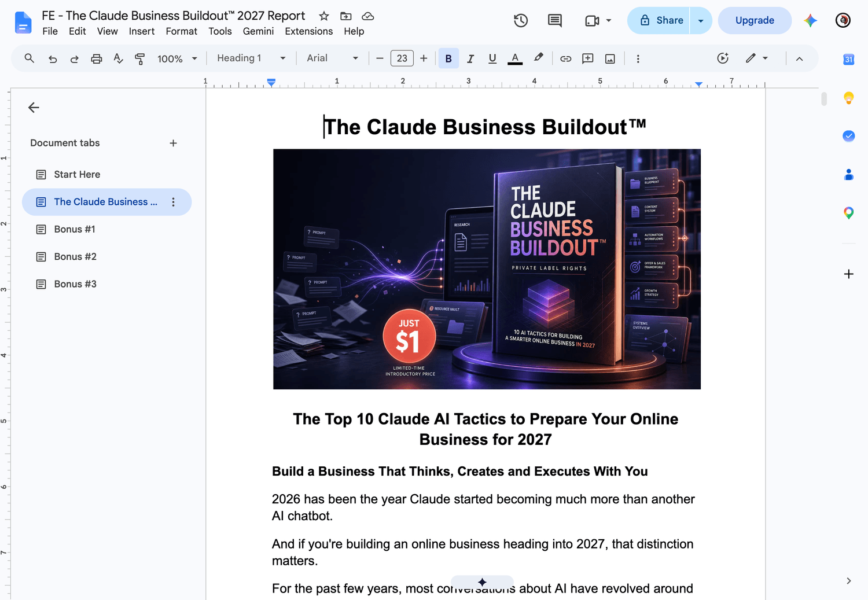The image size is (868, 600).
Task: Switch to Bonus #2 tab
Action: 106,256
